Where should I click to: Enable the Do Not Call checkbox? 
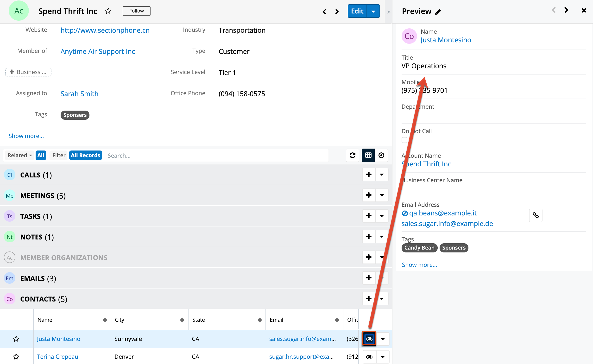click(x=404, y=140)
